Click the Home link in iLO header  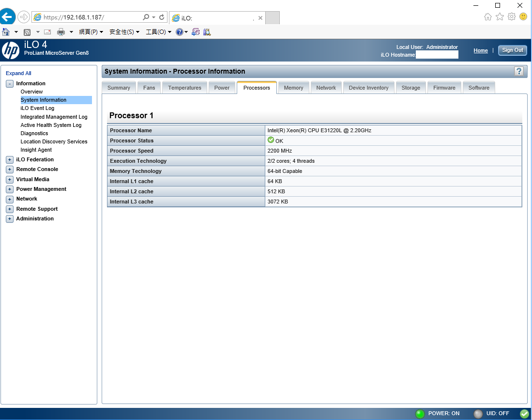tap(480, 50)
